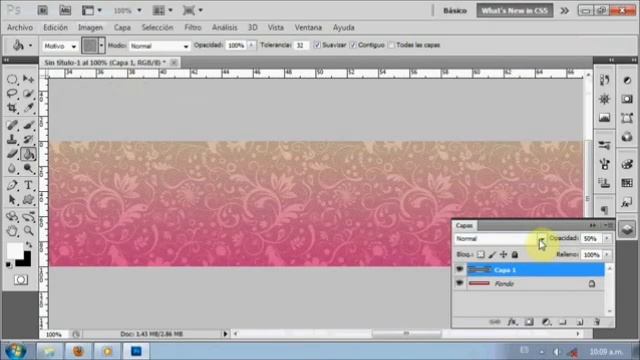Open the layer Opacidad slider arrow

[x=607, y=238]
